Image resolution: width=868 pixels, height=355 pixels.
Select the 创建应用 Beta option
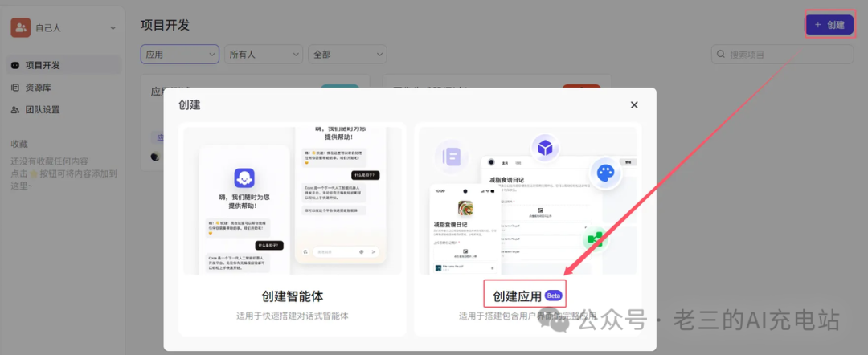coord(526,296)
